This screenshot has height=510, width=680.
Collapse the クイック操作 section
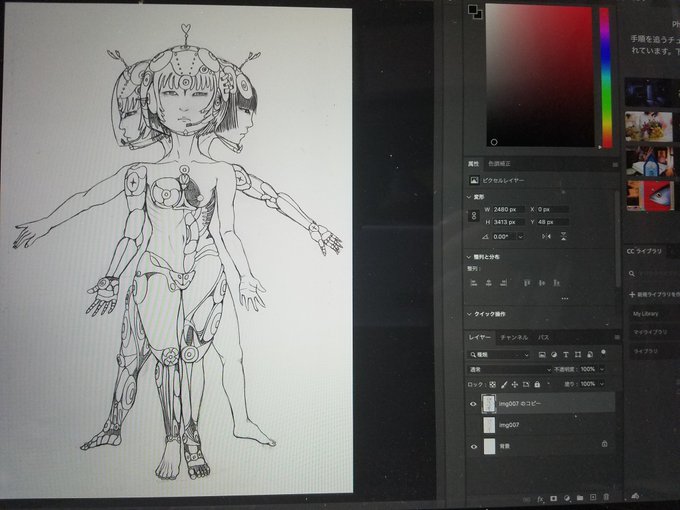(x=469, y=314)
